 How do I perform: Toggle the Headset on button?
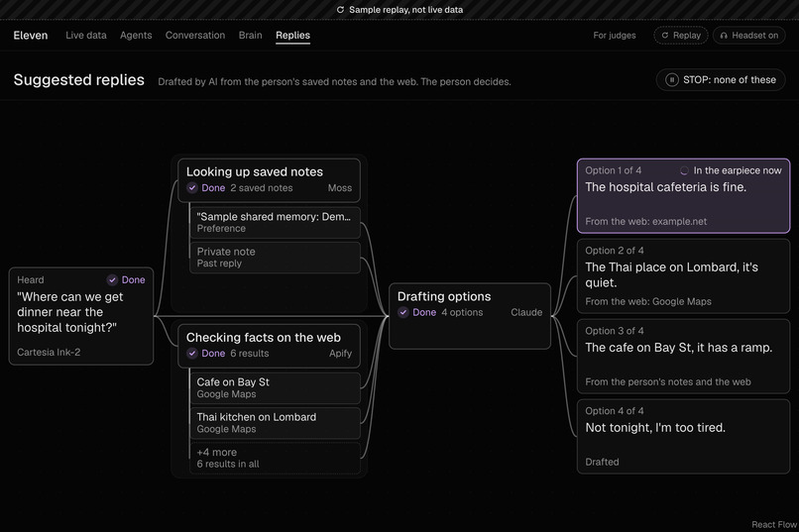coord(749,35)
